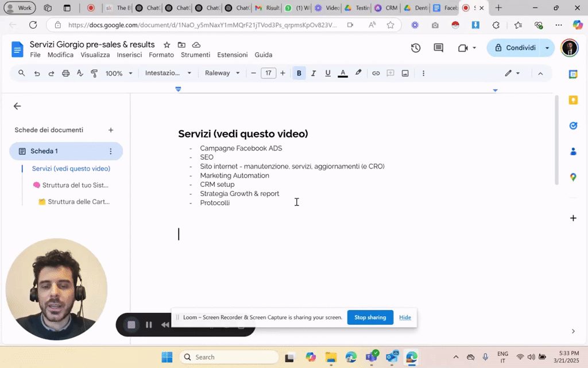Open Google Keep side panel
This screenshot has height=368, width=588.
click(573, 100)
